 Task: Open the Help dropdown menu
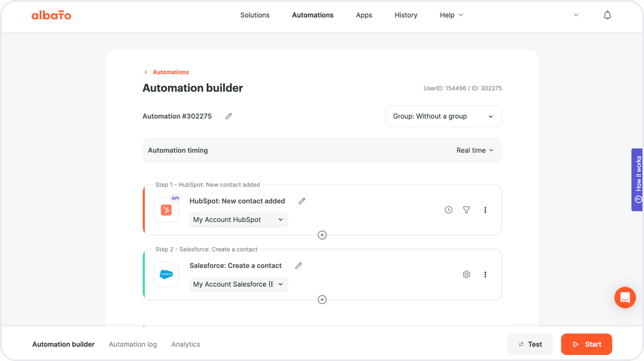coord(451,15)
